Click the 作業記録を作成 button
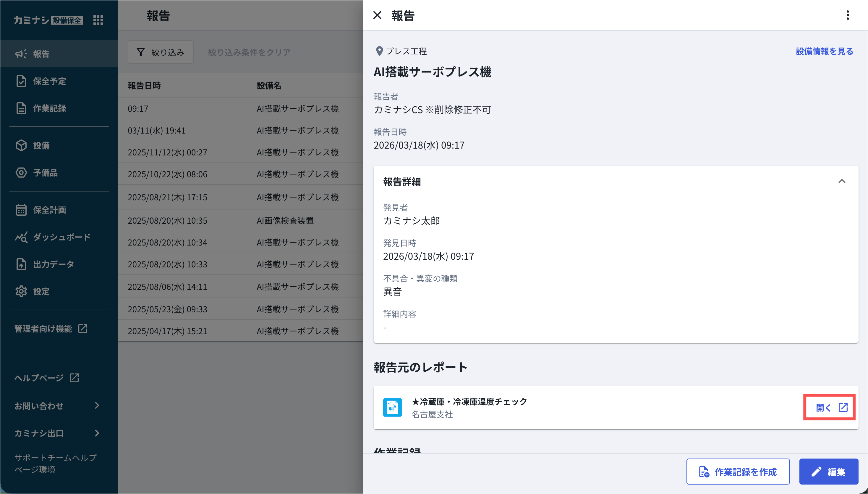 738,472
